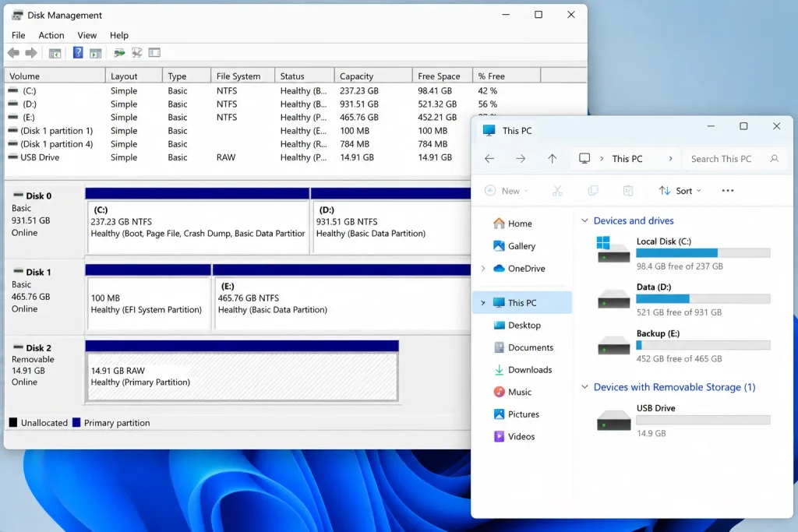Click This PC breadcrumb in address bar
The width and height of the screenshot is (798, 532).
click(x=627, y=159)
